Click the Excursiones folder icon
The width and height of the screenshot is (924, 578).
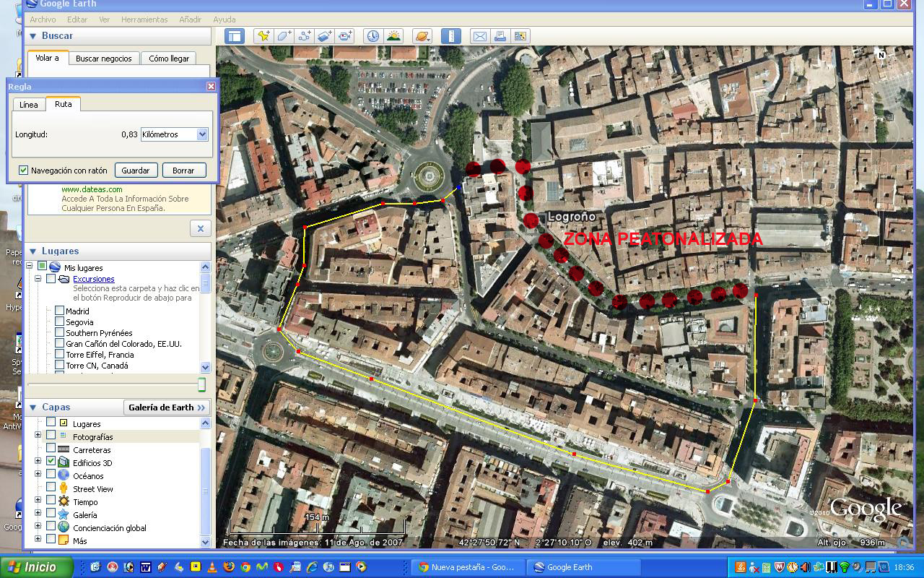click(64, 279)
